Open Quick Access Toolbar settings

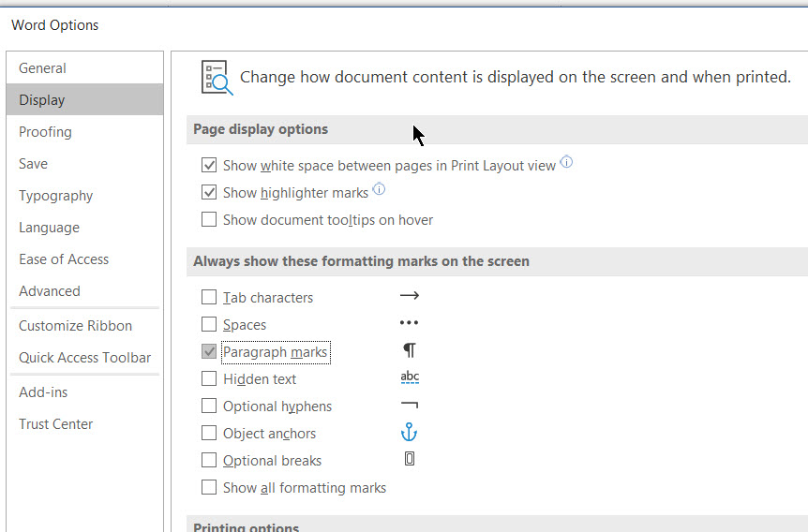(85, 358)
